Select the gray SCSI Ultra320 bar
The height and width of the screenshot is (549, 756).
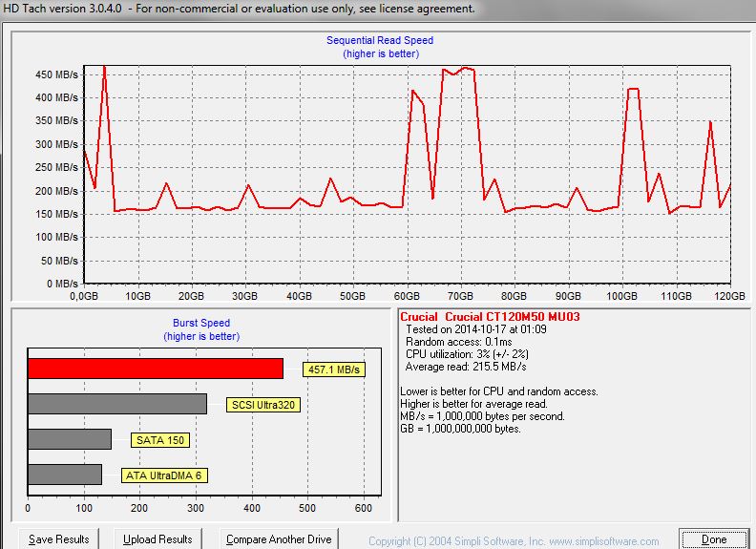click(117, 404)
